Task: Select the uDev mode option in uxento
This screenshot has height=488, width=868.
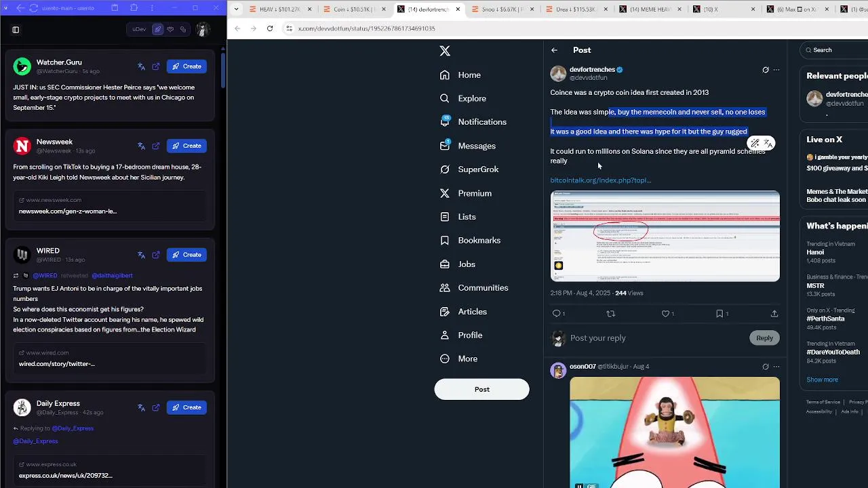Action: [x=139, y=30]
